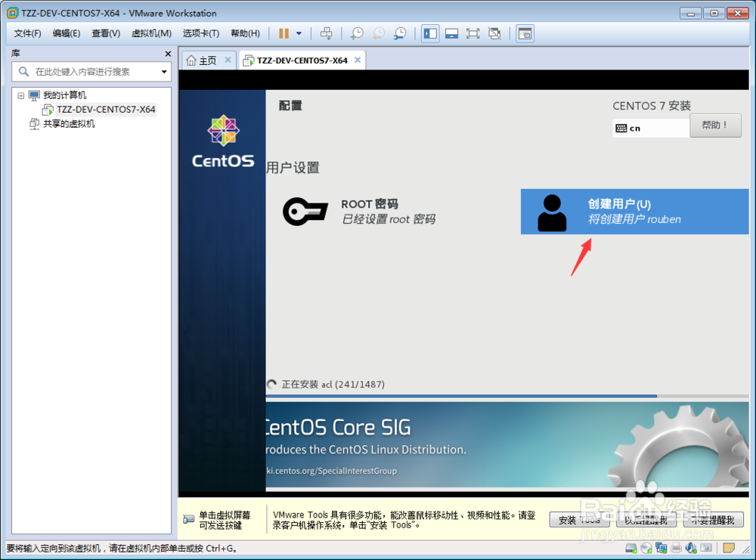Image resolution: width=756 pixels, height=560 pixels.
Task: Toggle the thumbnail bar view icon
Action: 452,33
